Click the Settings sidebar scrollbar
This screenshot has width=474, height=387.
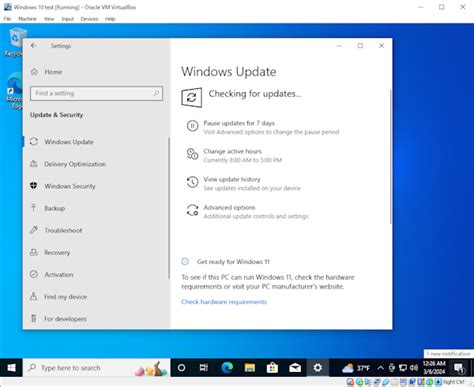click(x=169, y=208)
